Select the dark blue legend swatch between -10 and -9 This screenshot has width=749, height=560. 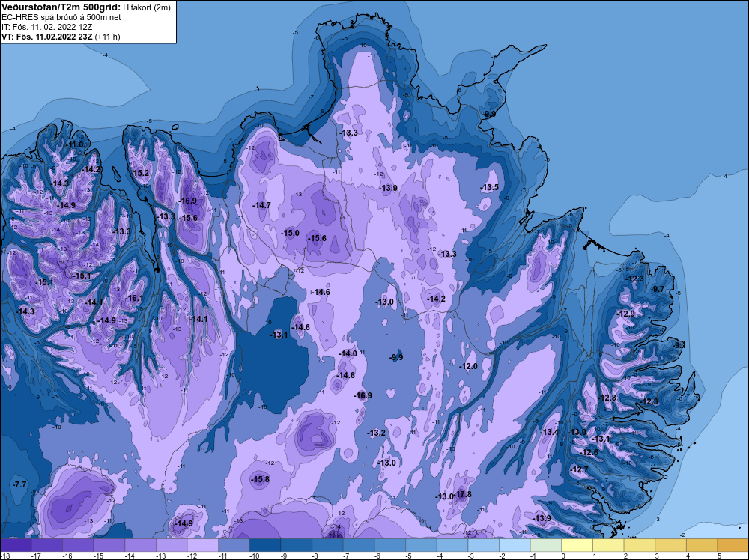click(x=265, y=545)
